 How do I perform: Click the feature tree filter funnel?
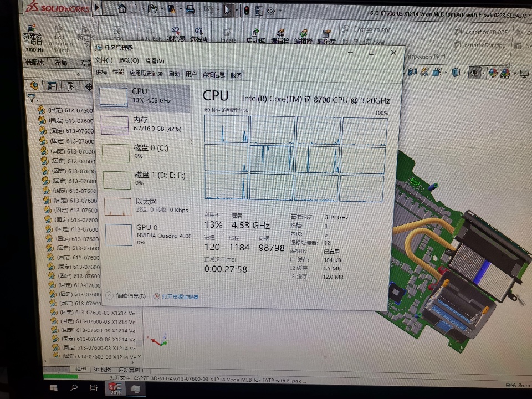tap(32, 99)
